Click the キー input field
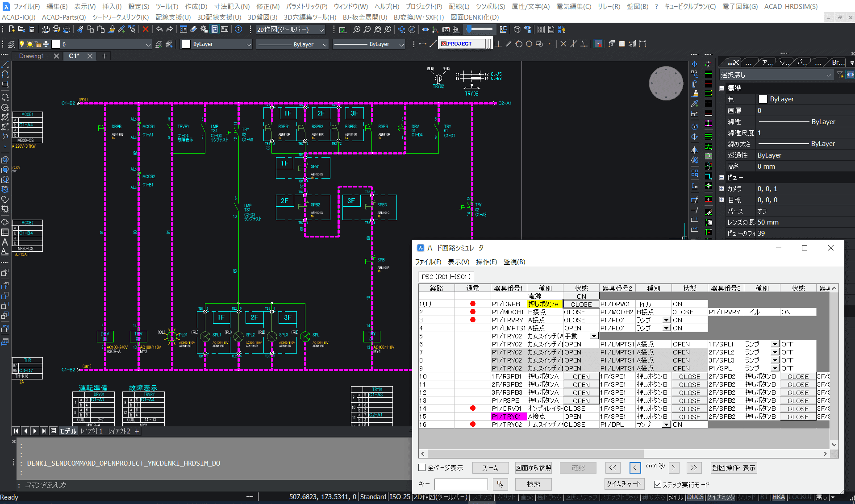 tap(461, 484)
